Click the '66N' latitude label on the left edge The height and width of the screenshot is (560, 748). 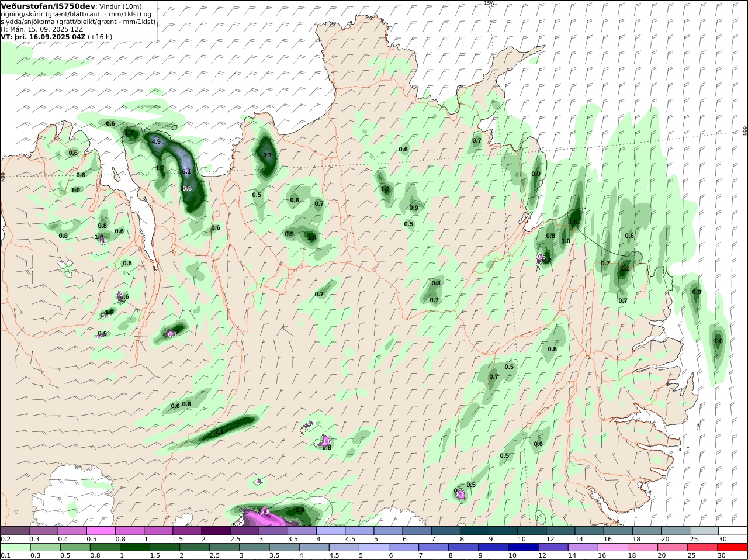click(3, 176)
